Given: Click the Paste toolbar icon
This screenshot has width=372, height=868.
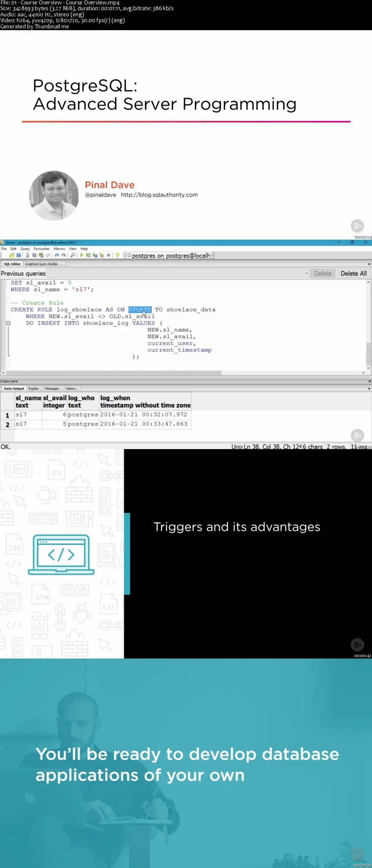Looking at the screenshot, I should click(x=41, y=255).
